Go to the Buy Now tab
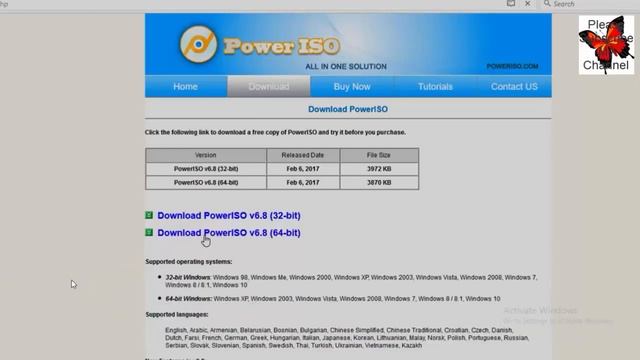Image resolution: width=640 pixels, height=360 pixels. pyautogui.click(x=352, y=87)
